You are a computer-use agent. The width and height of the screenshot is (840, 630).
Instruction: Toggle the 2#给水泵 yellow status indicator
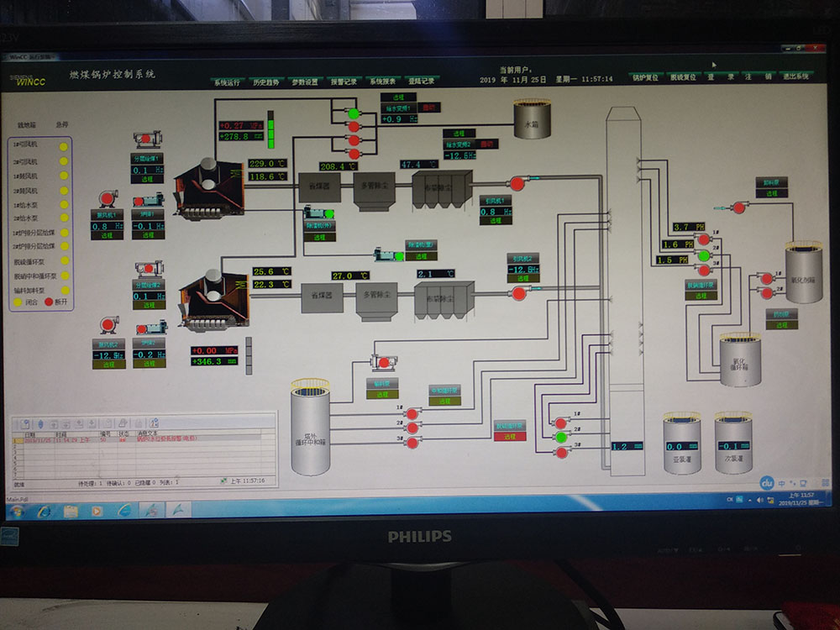pos(65,218)
